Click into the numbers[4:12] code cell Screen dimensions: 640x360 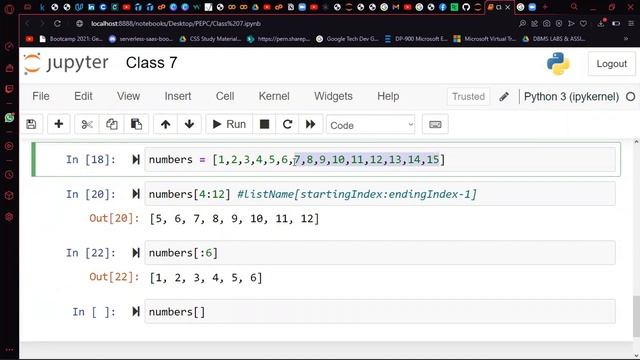[380, 194]
